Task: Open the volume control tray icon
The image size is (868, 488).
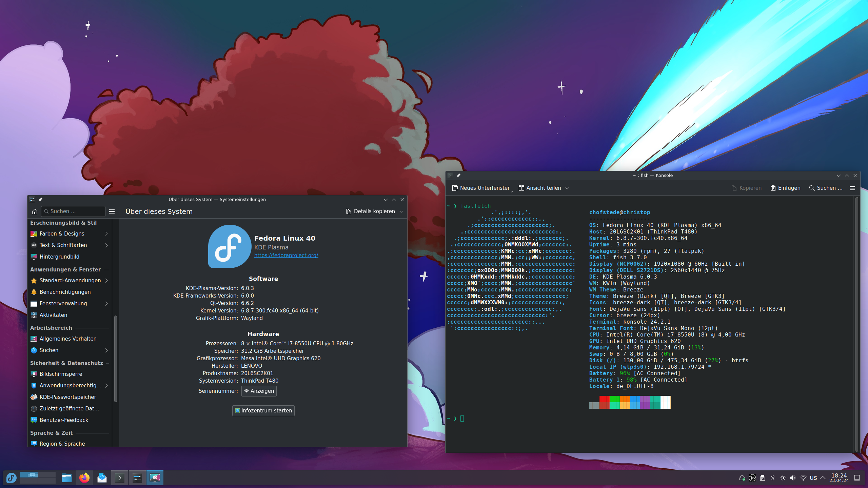Action: [793, 478]
